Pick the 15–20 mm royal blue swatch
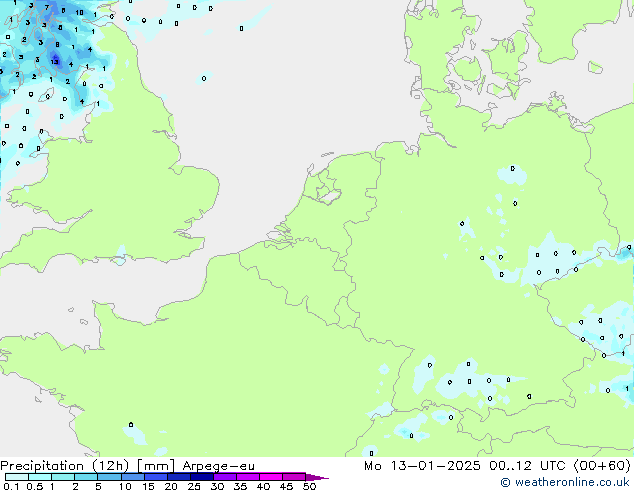This screenshot has width=634, height=490. (x=156, y=477)
